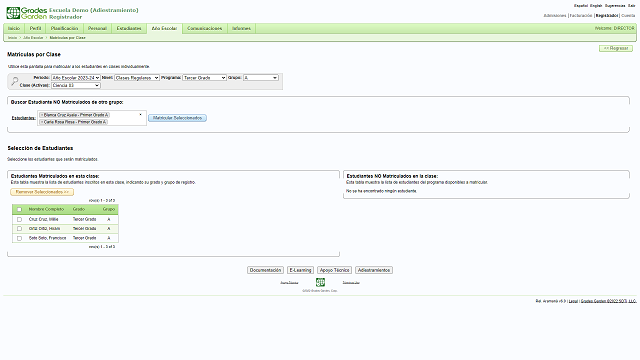
Task: Click student name Soto Soto, Francisco
Action: click(x=47, y=238)
